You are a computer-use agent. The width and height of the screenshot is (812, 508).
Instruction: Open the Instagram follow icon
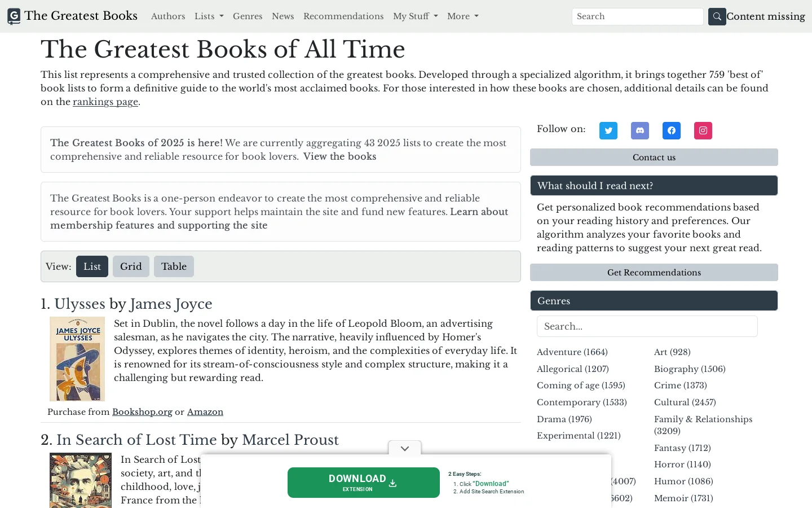[703, 130]
